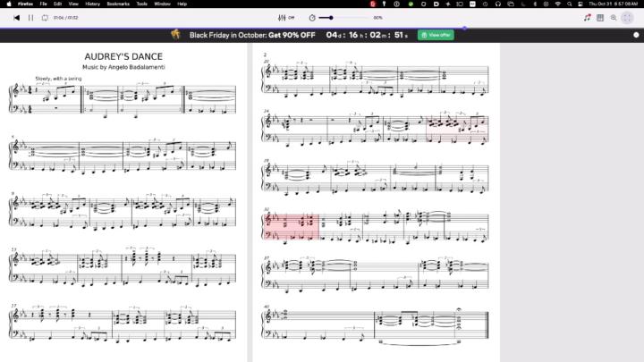Open the Window menu
644x362 pixels.
162,4
